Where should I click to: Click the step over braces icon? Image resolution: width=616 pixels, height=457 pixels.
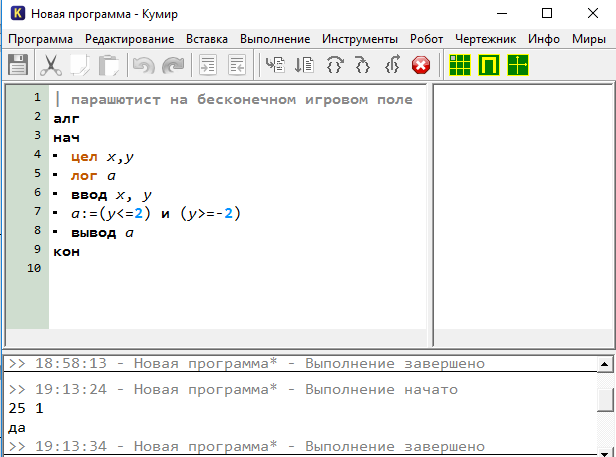pos(334,65)
